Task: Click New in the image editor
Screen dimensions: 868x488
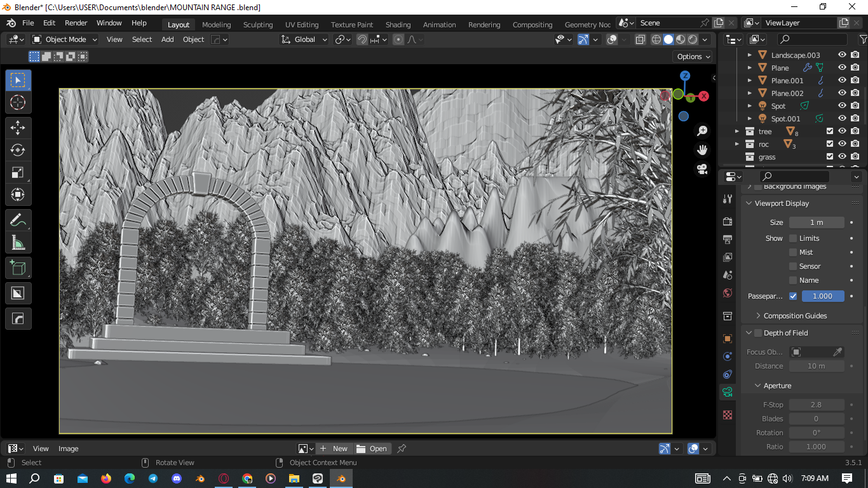Action: [x=334, y=449]
